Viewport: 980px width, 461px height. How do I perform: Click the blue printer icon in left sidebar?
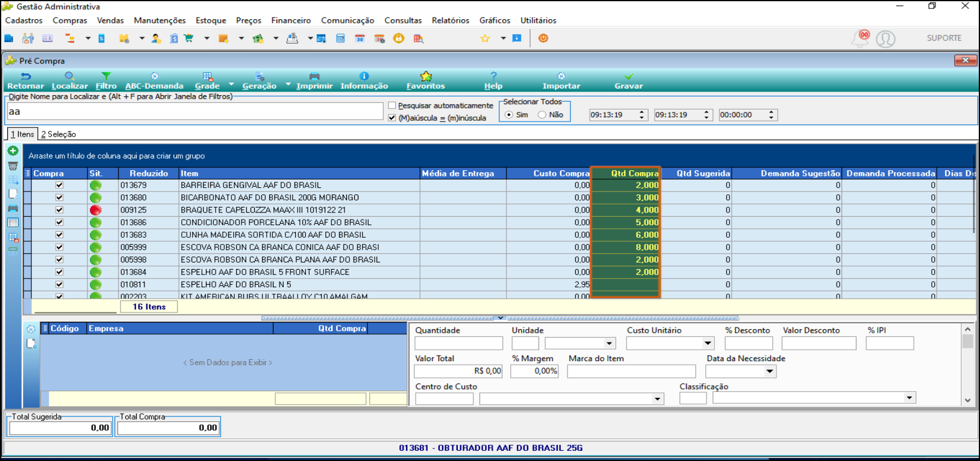click(x=13, y=208)
